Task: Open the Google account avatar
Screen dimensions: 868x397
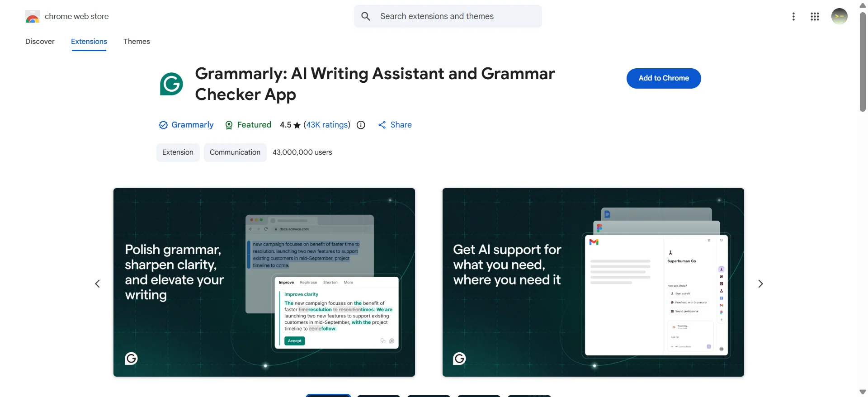Action: [840, 16]
